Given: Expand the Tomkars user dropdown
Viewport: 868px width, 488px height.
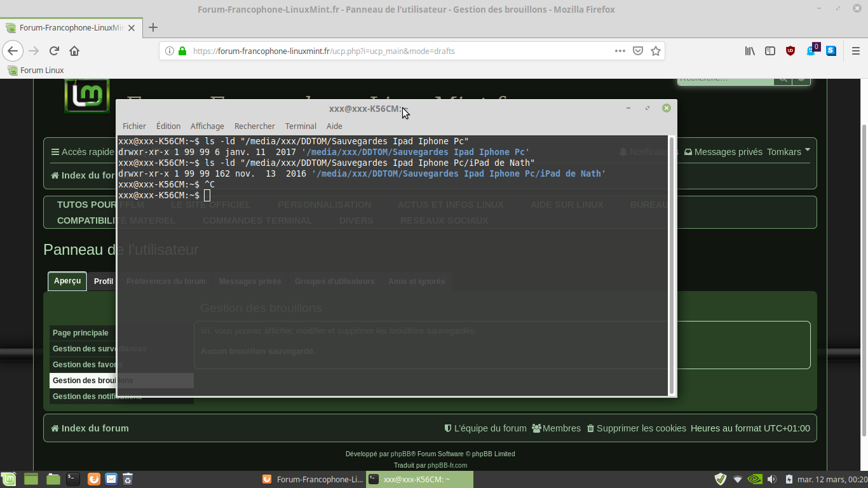Looking at the screenshot, I should pyautogui.click(x=788, y=152).
